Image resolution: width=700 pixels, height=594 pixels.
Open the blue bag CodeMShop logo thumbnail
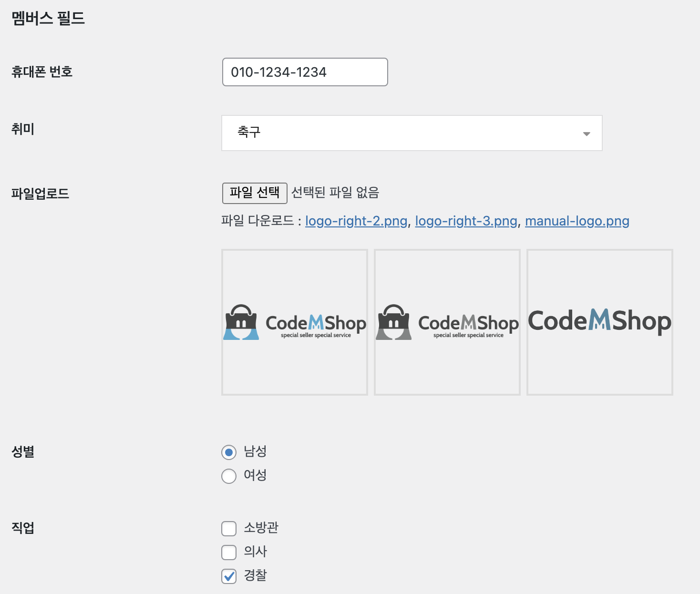[x=295, y=322]
